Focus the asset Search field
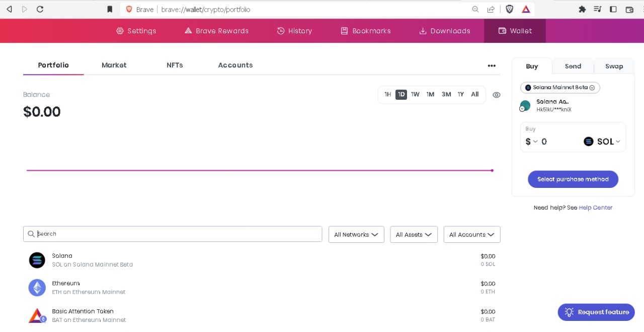Screen dimensions: 644x332 point(173,234)
